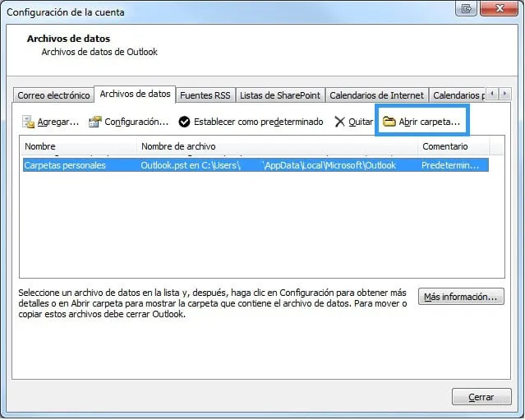Image resolution: width=525 pixels, height=420 pixels.
Task: Sort by the Nombre column header
Action: pos(78,146)
